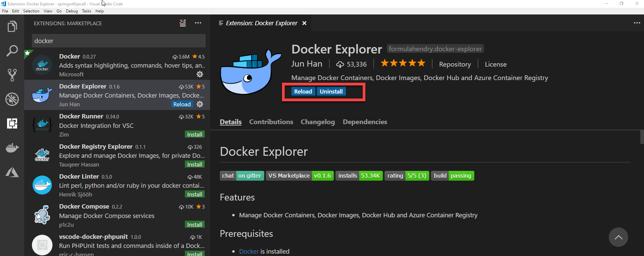Click the Docker Registry Explorer icon
644x256 pixels.
[x=42, y=155]
